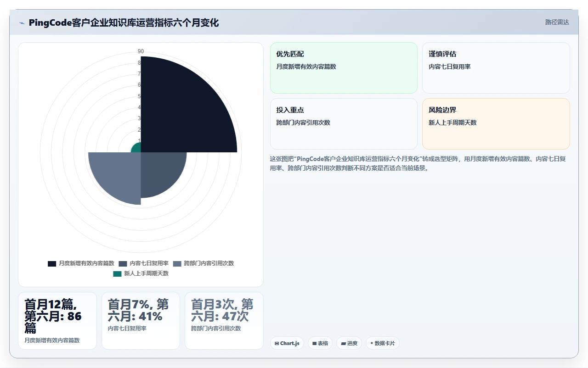Toggle 月度新增有效内容篇数 legend swatch
Screen dimensions: 588x368
tap(52, 263)
